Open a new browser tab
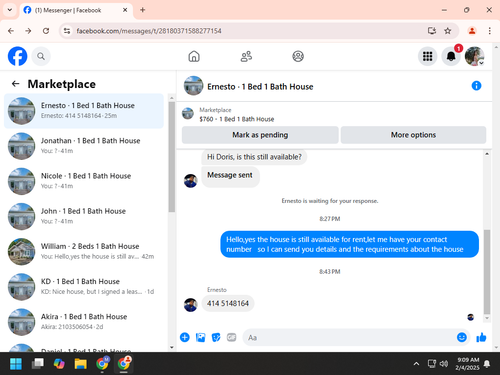 point(143,10)
